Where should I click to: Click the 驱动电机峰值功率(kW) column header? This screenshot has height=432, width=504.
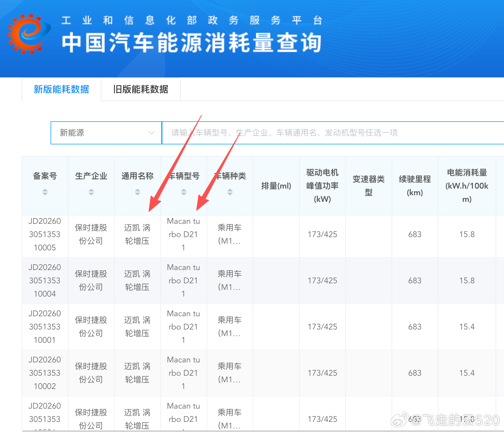pyautogui.click(x=322, y=186)
